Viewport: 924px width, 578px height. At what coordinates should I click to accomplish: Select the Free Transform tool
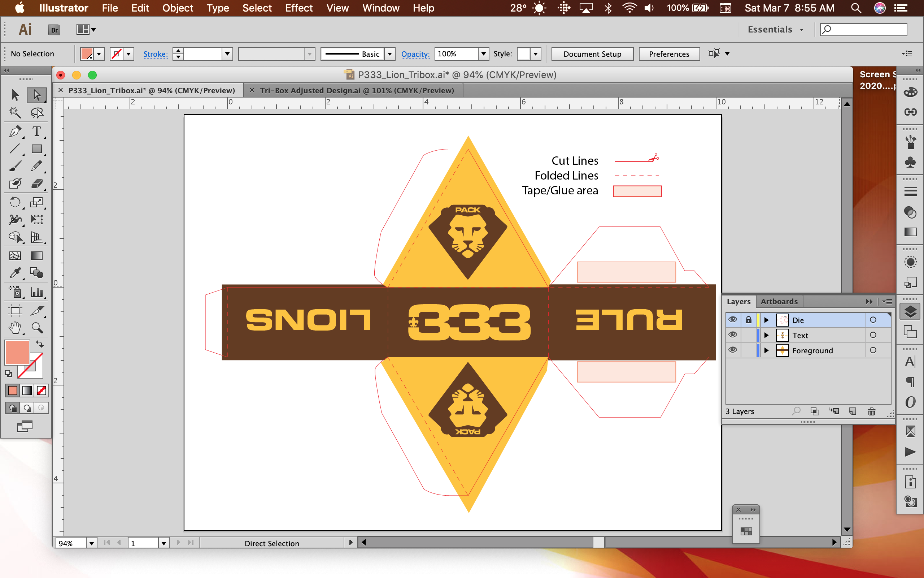(37, 219)
